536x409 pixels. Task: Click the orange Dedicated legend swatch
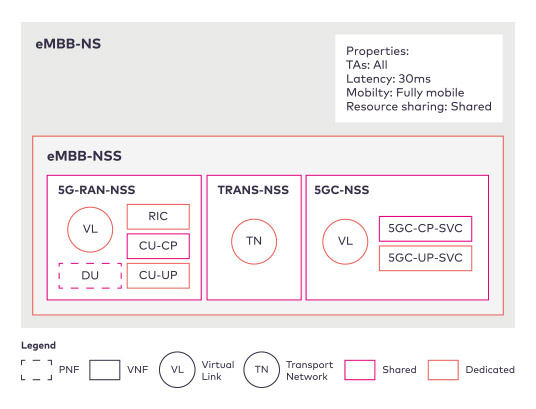(443, 370)
